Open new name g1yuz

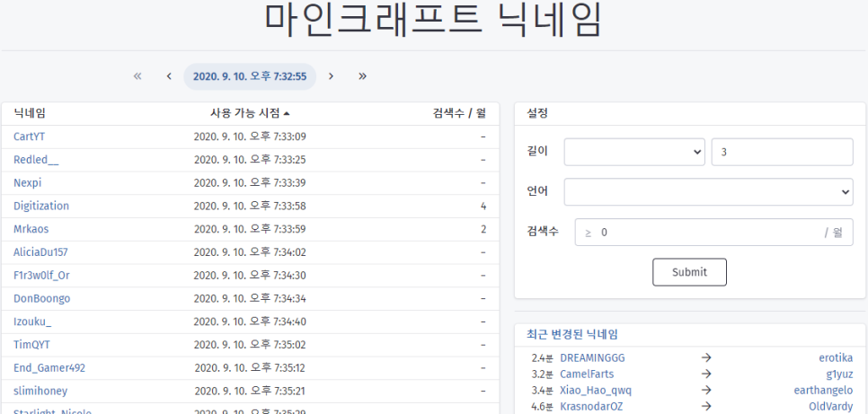point(840,374)
